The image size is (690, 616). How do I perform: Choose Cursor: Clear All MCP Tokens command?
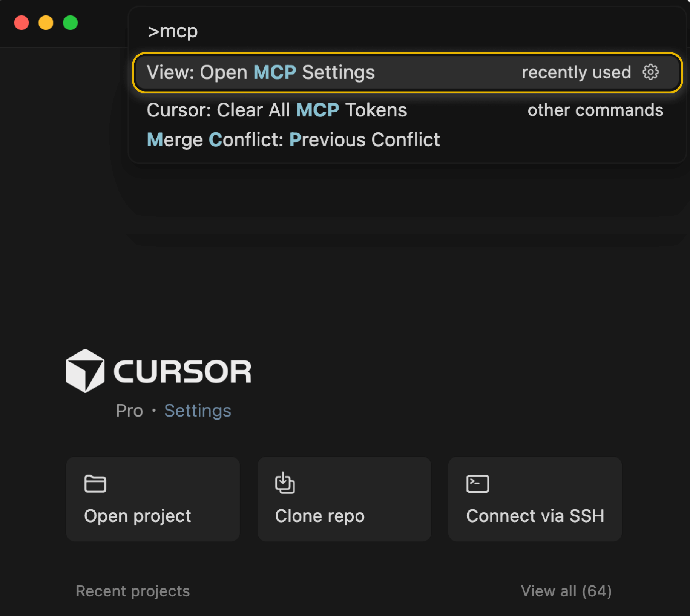(x=276, y=110)
